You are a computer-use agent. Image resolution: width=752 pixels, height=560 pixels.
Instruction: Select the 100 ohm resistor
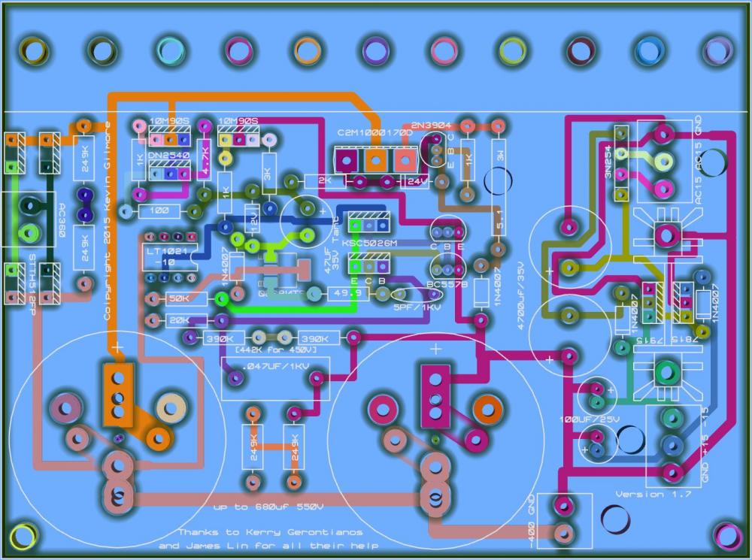(x=159, y=212)
